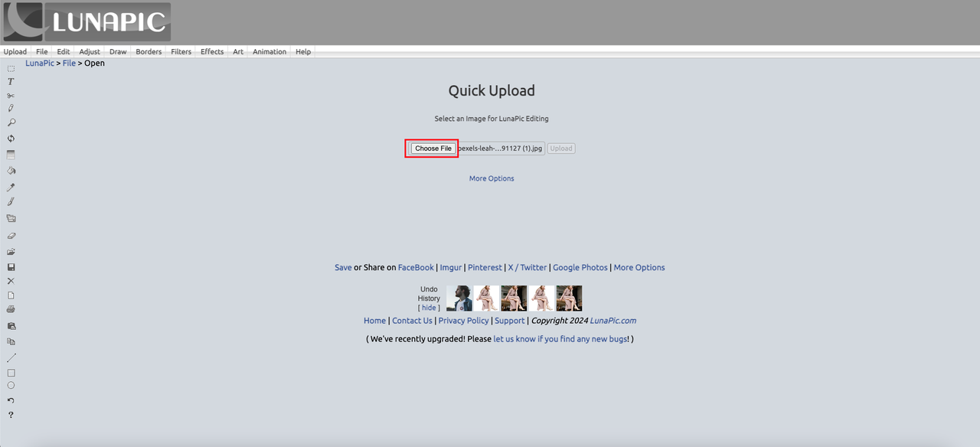Image resolution: width=980 pixels, height=447 pixels.
Task: Open the Art menu
Action: coord(238,52)
